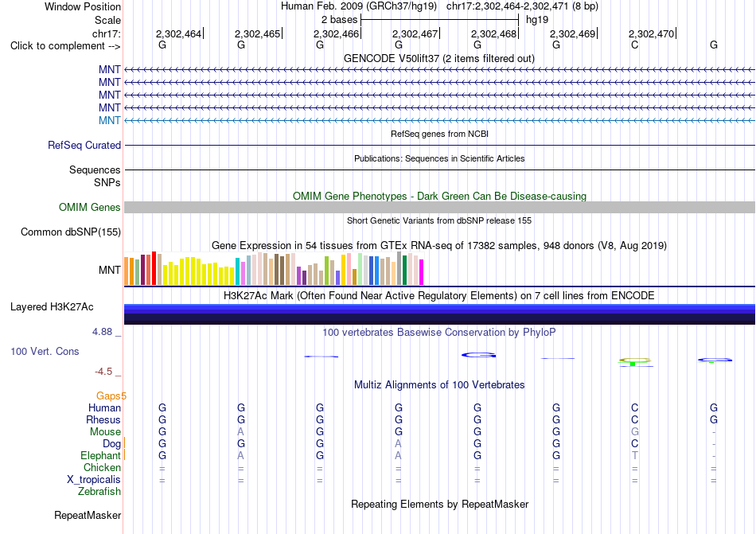This screenshot has height=534, width=756.
Task: Click the 'SNPs' track label
Action: tap(107, 182)
